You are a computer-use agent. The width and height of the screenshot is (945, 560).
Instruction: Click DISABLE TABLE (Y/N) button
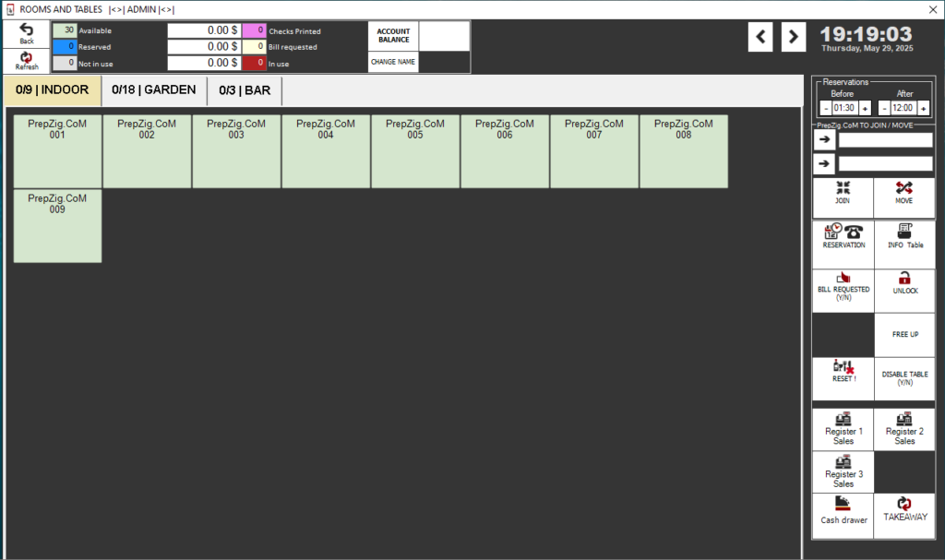[x=904, y=378]
